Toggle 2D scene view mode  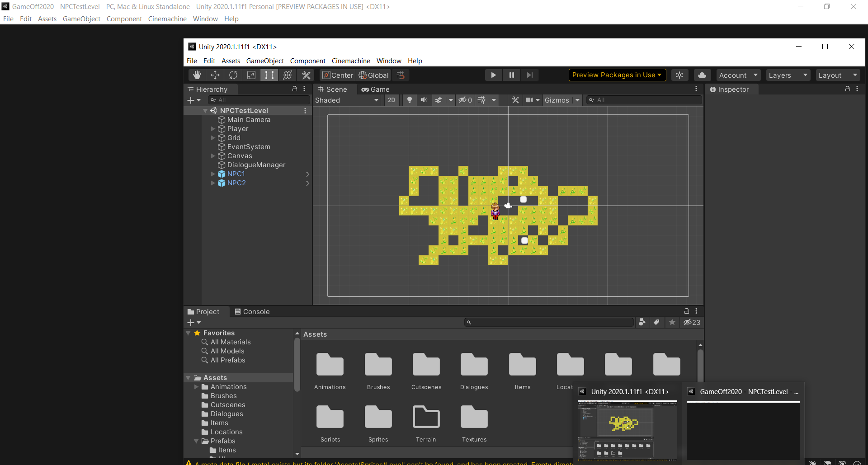point(392,100)
